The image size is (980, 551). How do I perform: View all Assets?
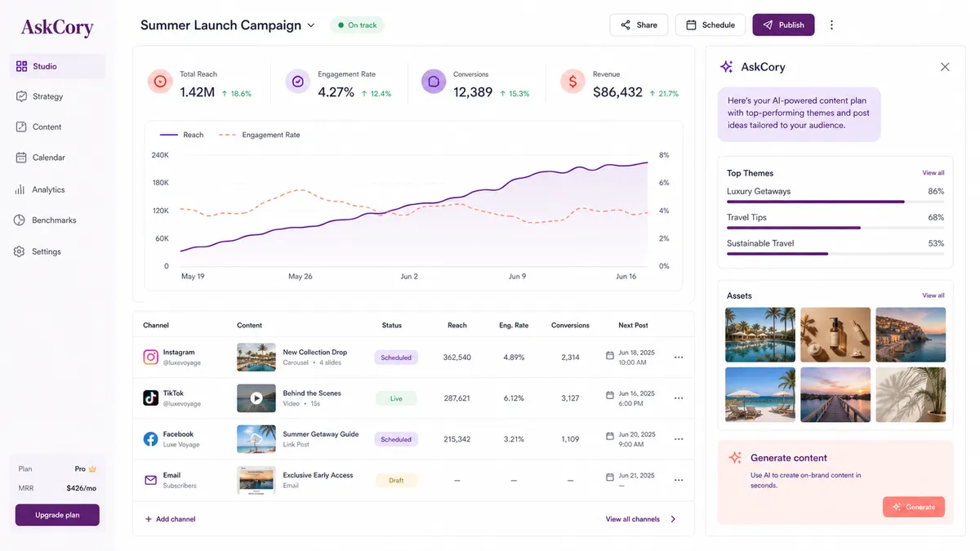click(933, 295)
